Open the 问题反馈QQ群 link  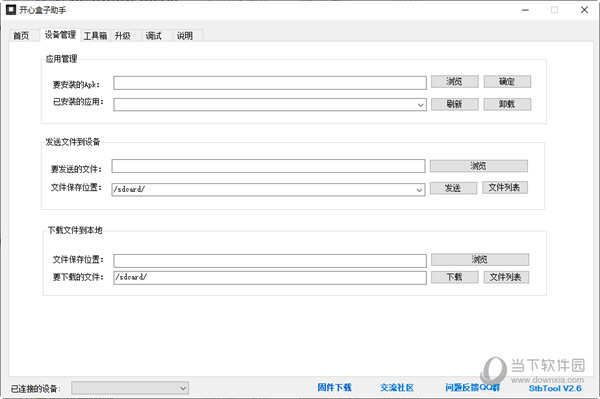point(473,388)
